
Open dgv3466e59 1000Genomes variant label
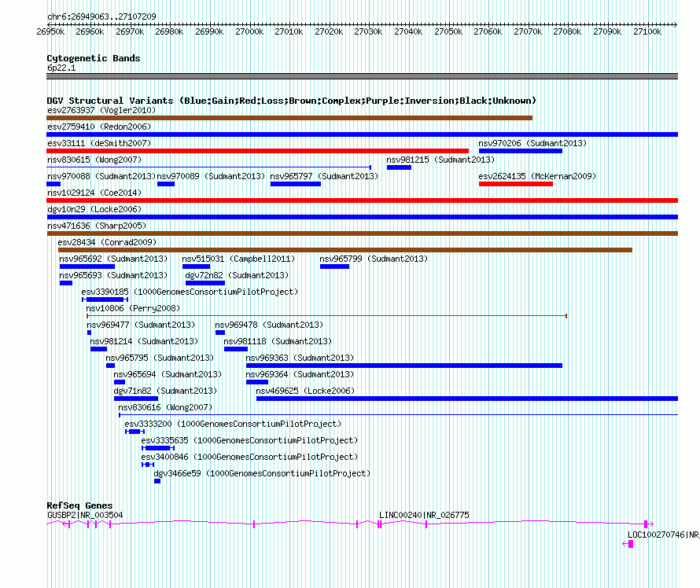tap(262, 473)
